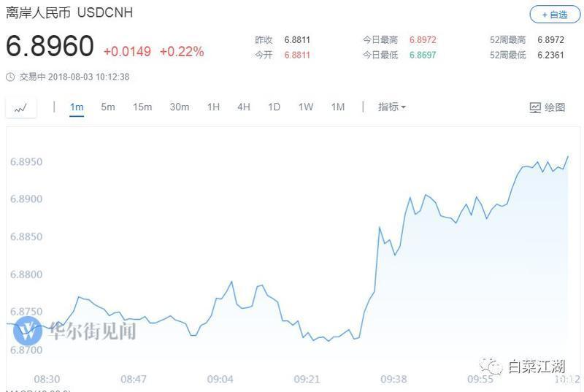Expand the 指标 indicators dropdown

pyautogui.click(x=391, y=107)
